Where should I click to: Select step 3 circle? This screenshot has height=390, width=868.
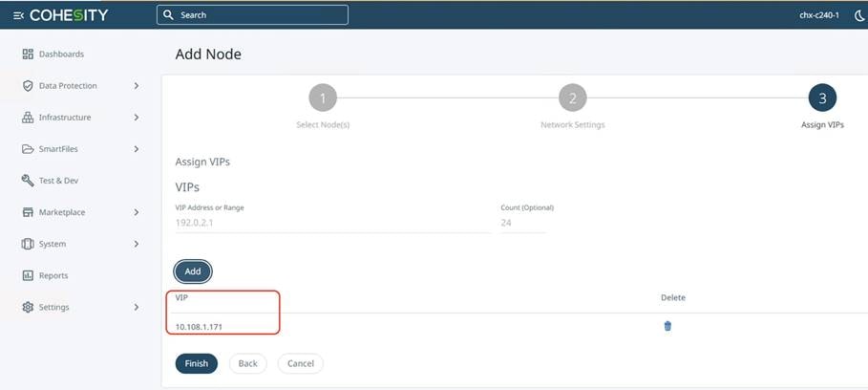tap(822, 98)
